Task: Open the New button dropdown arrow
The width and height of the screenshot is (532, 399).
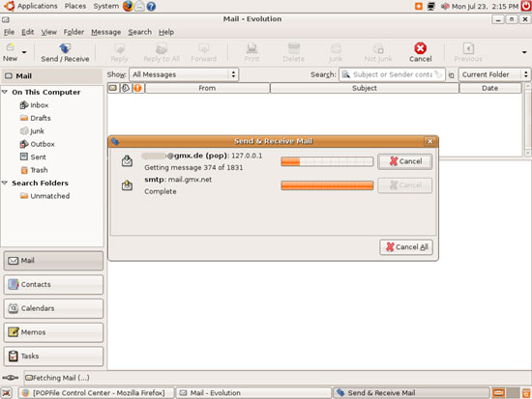Action: [24, 52]
